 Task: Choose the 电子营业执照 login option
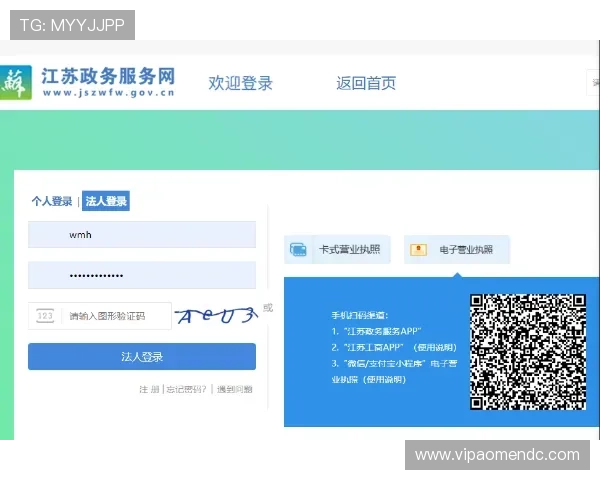point(457,250)
